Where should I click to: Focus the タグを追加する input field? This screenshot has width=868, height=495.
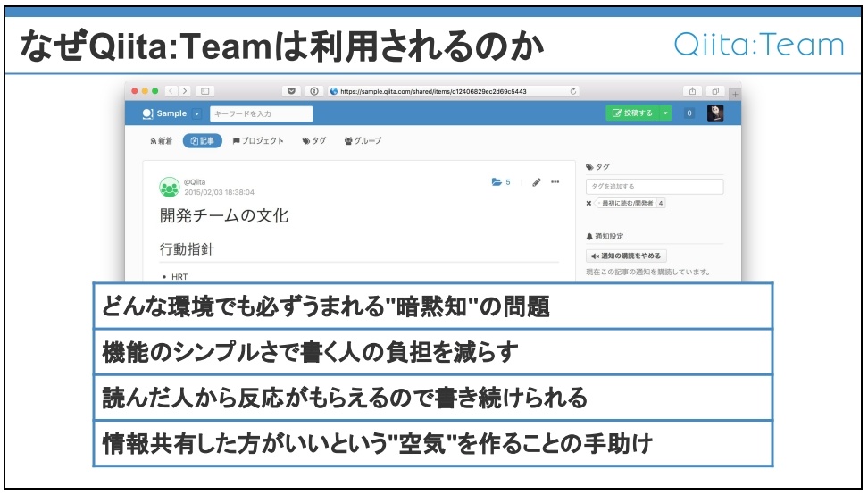pos(655,186)
